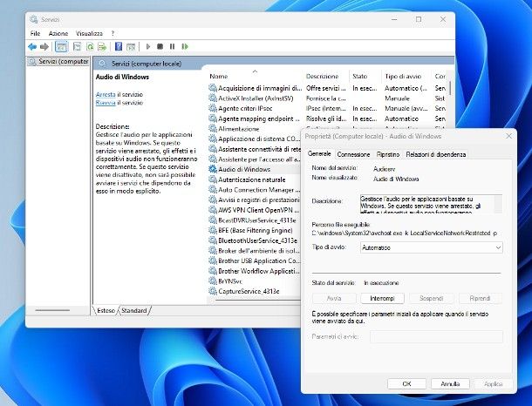Click gear icon of ActiveX Installer
532x406 pixels.
click(213, 98)
